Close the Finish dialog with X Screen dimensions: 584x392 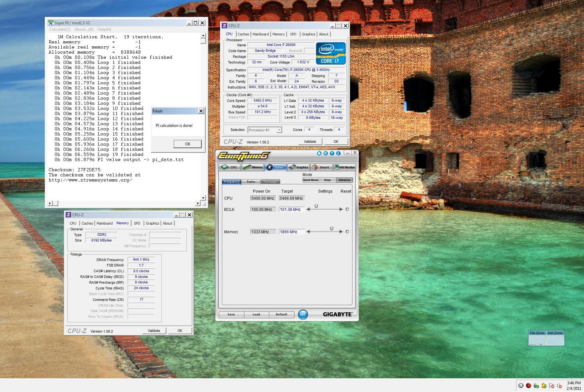(201, 111)
